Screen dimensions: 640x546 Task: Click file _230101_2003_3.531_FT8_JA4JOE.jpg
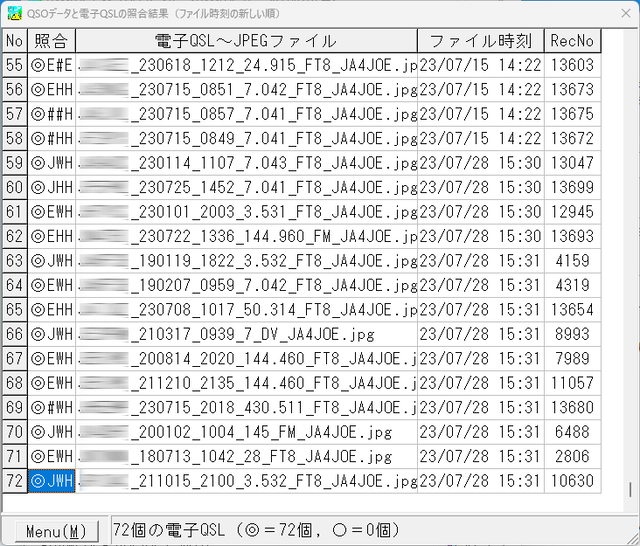(x=247, y=212)
